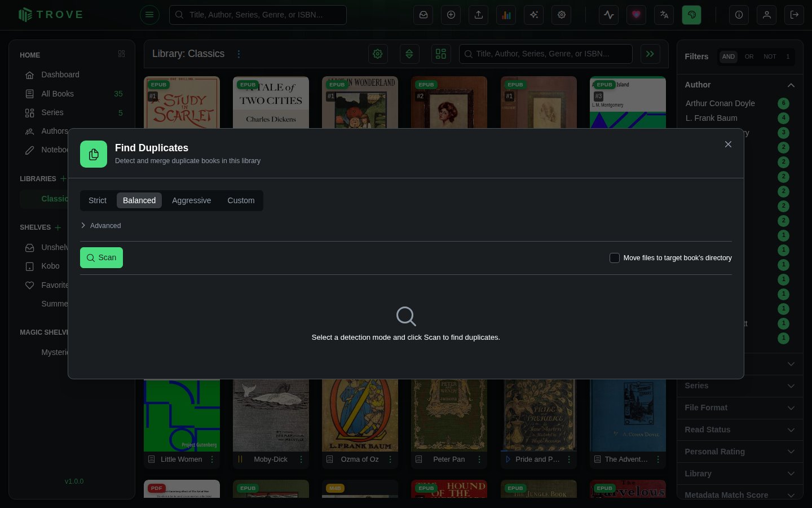Switch the grid view layout icon
Image resolution: width=812 pixels, height=508 pixels.
(x=441, y=54)
